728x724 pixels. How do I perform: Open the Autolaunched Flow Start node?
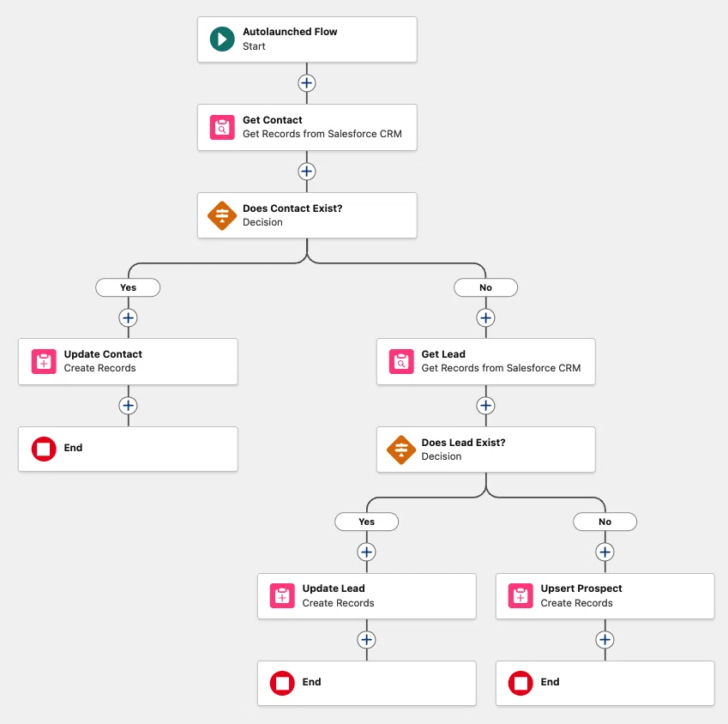pyautogui.click(x=307, y=39)
